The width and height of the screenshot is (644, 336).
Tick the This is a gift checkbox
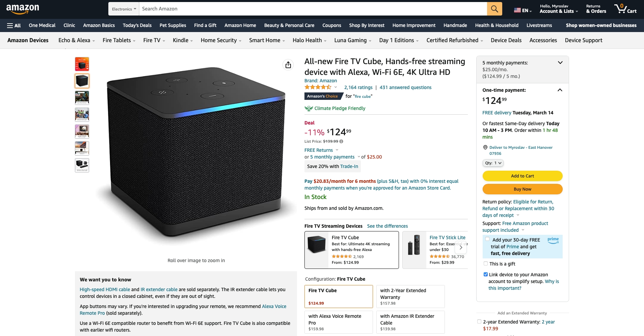coord(486,263)
